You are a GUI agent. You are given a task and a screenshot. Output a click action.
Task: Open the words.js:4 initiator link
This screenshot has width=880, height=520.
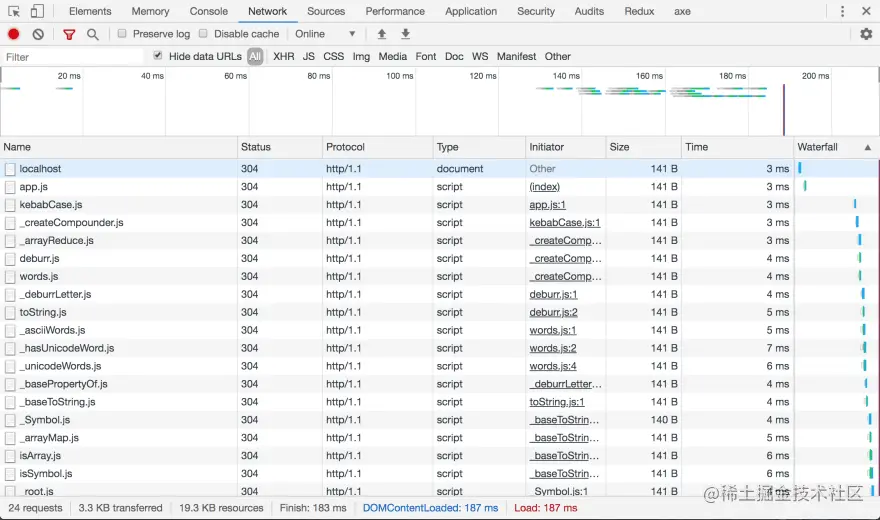tap(553, 366)
